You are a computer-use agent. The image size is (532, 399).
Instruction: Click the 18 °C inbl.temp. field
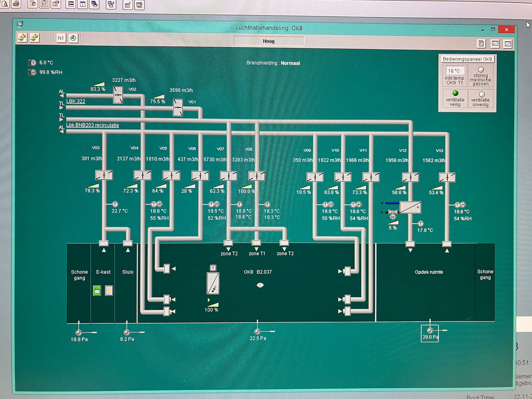pyautogui.click(x=454, y=71)
